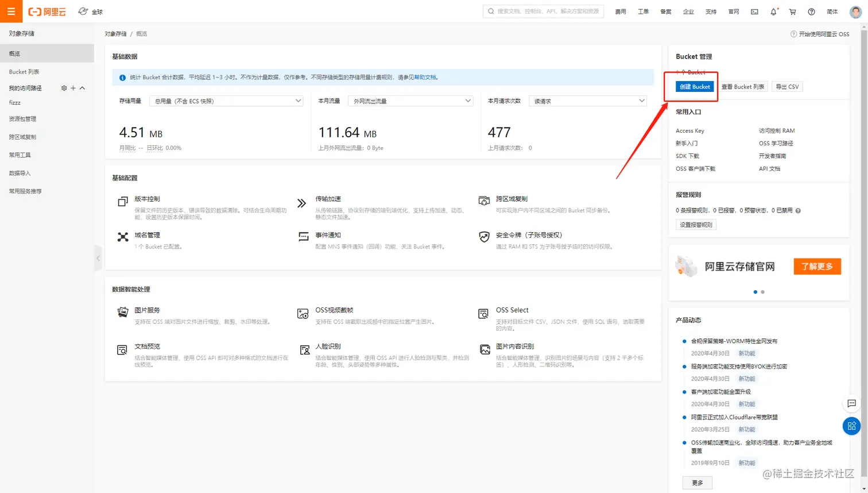Open the orange hamburger menu

tap(11, 11)
